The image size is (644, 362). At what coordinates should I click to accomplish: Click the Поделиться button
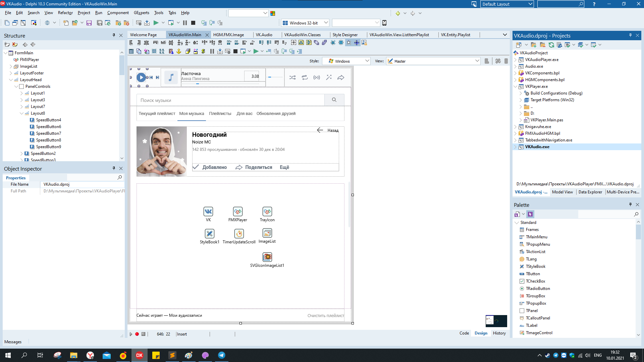254,167
